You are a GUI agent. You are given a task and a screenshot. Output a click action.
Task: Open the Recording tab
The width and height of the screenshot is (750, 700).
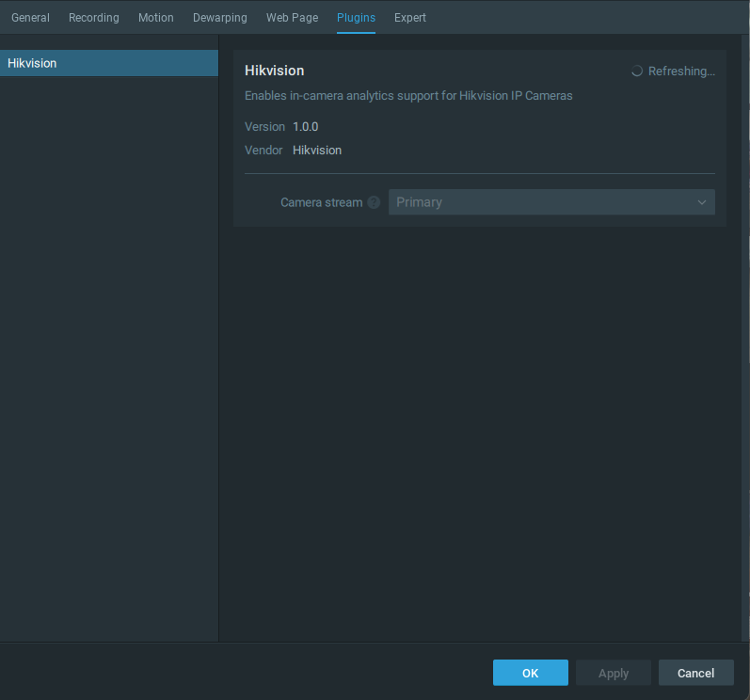point(94,18)
